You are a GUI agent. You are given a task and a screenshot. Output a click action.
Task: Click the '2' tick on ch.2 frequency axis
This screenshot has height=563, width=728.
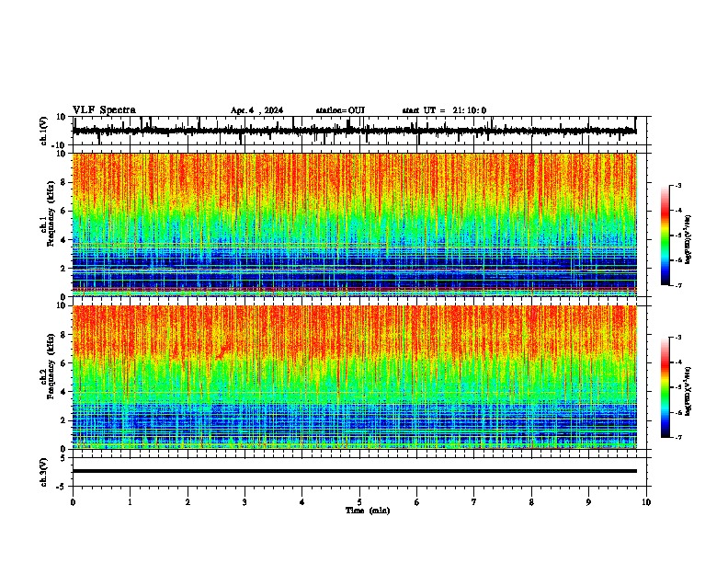click(63, 420)
